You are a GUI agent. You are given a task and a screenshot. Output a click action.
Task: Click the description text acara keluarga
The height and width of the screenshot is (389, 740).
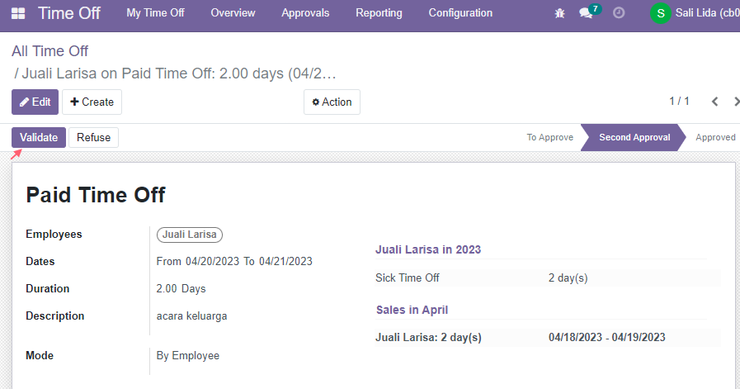[x=192, y=316]
